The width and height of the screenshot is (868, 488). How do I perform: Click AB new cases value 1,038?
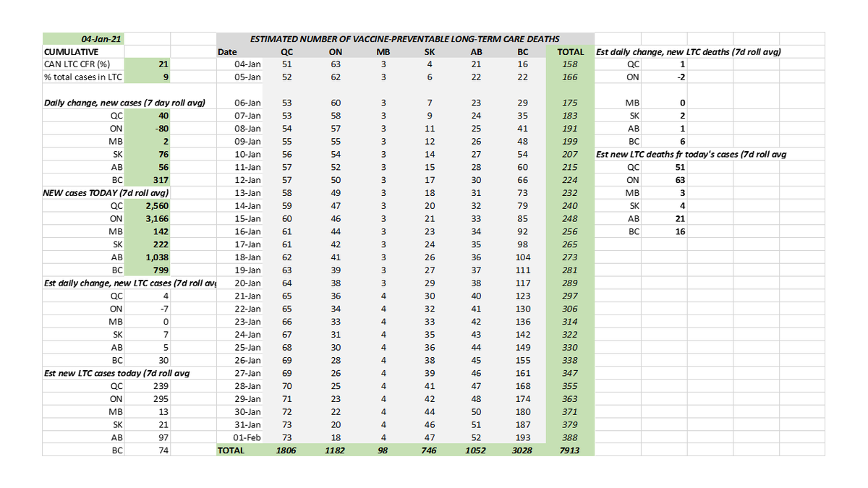(x=148, y=257)
